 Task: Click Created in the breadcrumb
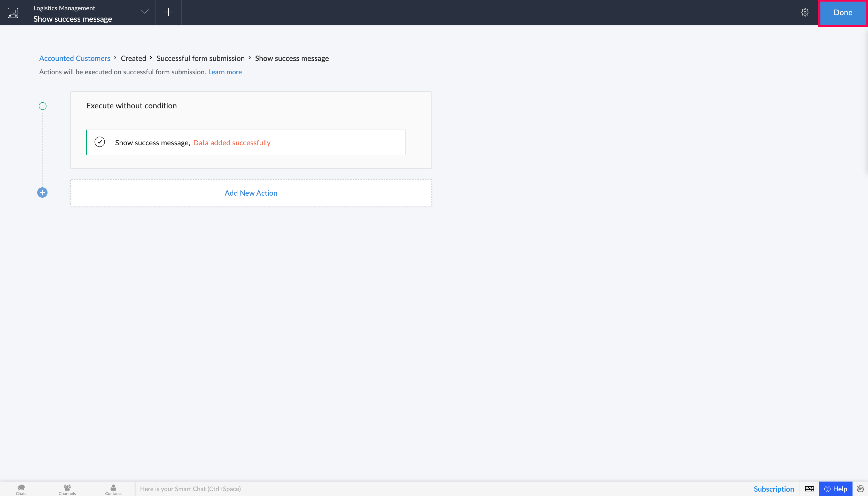click(x=133, y=58)
